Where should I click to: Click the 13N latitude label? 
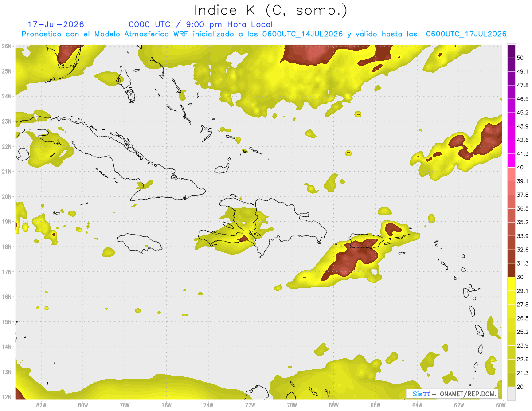pos(7,372)
